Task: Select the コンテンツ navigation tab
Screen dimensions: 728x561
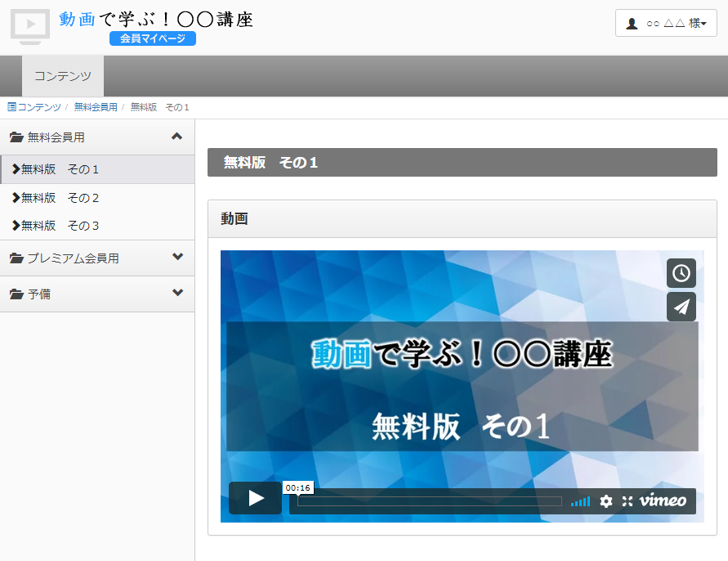Action: (x=63, y=76)
